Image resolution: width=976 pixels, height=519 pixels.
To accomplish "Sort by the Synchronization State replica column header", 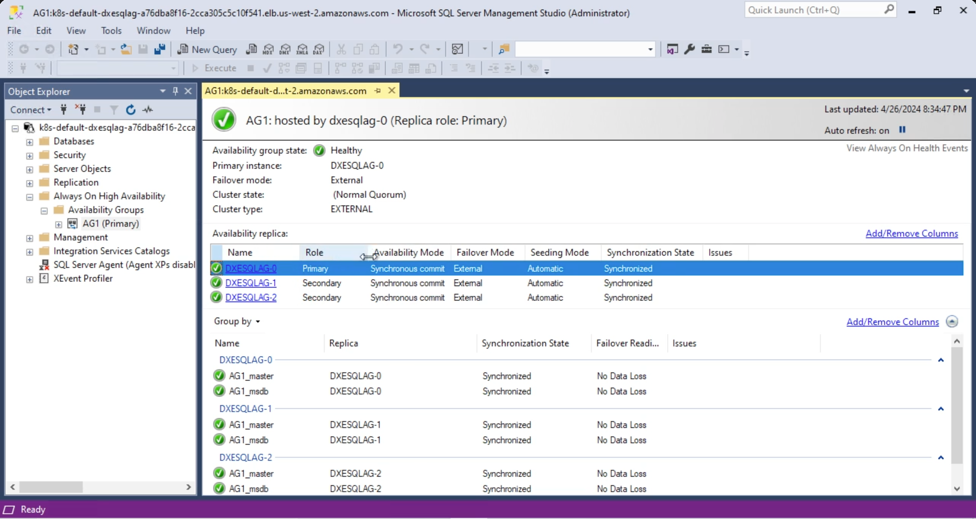I will click(650, 253).
